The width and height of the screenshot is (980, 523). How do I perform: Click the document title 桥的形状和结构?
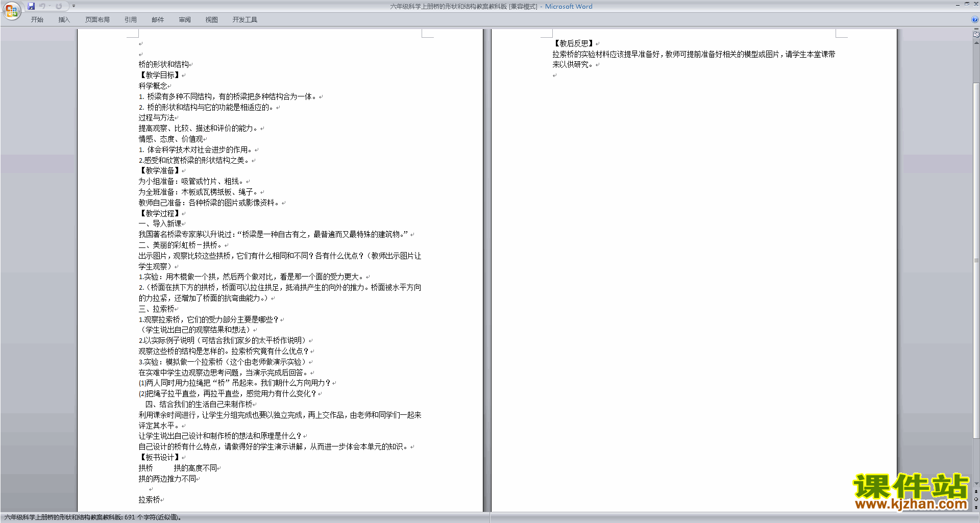(x=164, y=65)
